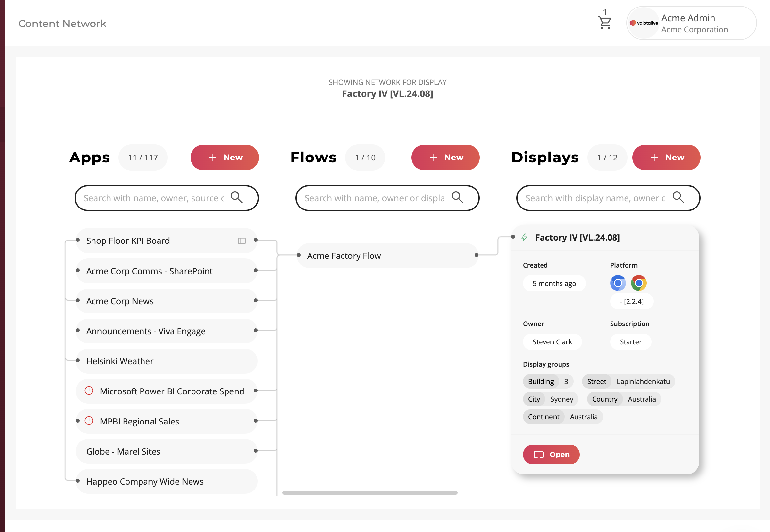Select the Chrome platform icon
Viewport: 770px width, 532px height.
coord(639,283)
